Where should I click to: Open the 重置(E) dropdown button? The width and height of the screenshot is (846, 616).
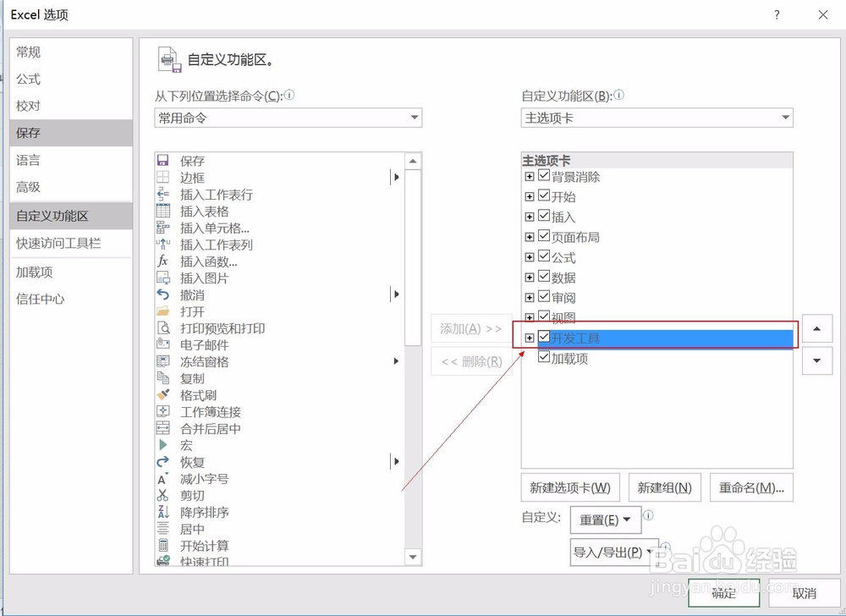606,520
